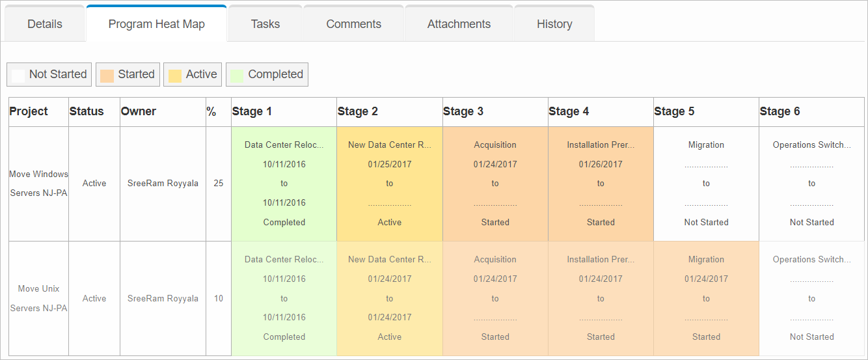Select the Program Heat Map tab

(156, 24)
